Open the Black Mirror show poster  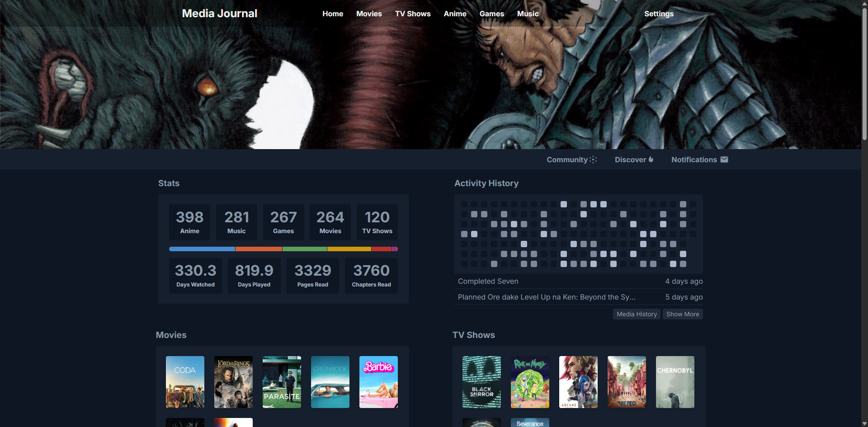point(481,382)
